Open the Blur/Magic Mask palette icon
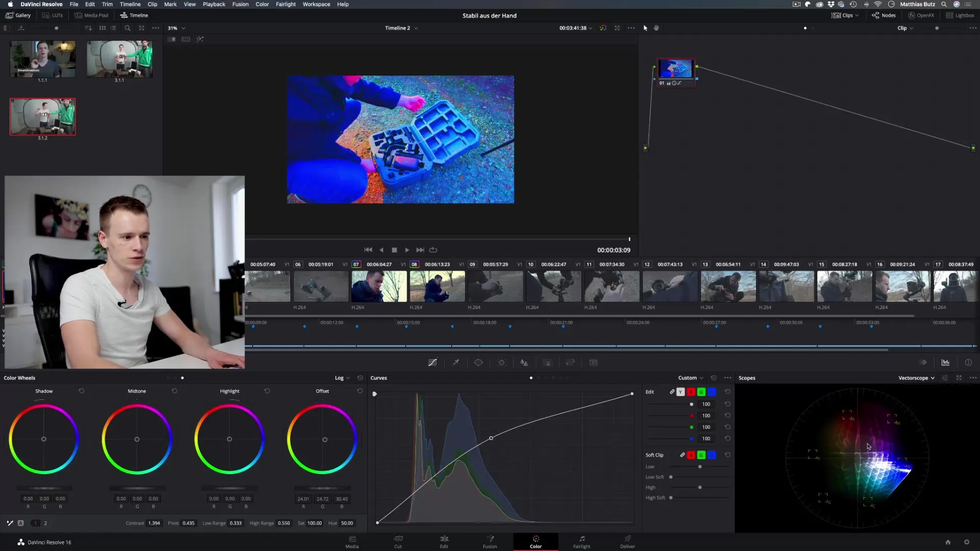Viewport: 980px width, 551px height. [x=524, y=362]
